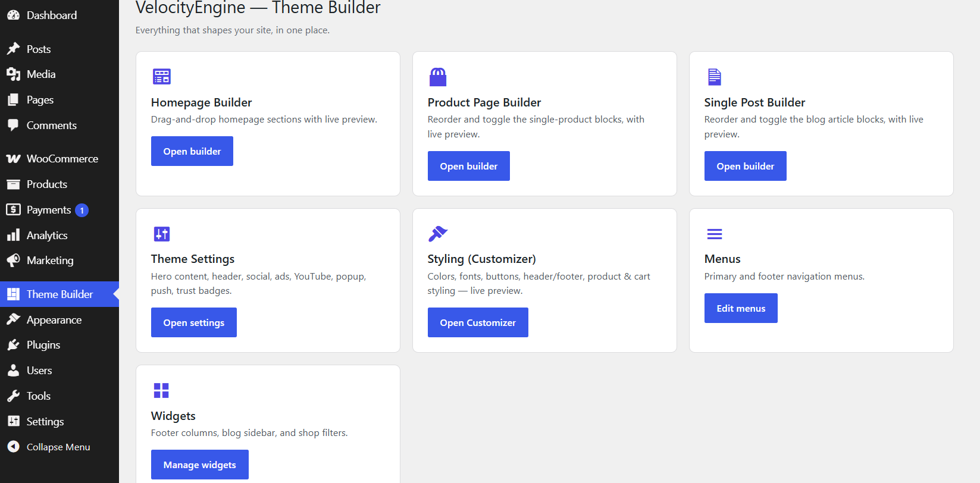The width and height of the screenshot is (980, 483).
Task: Click the Products archive icon
Action: (13, 184)
